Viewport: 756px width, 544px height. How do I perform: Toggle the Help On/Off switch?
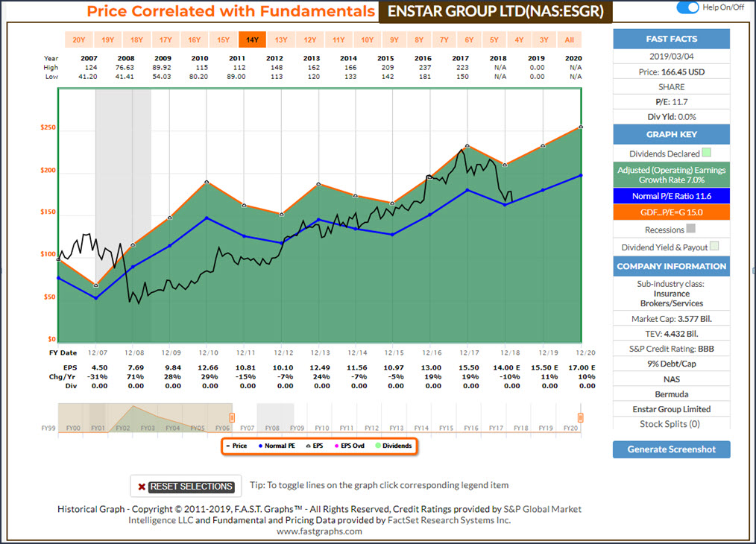pyautogui.click(x=687, y=7)
